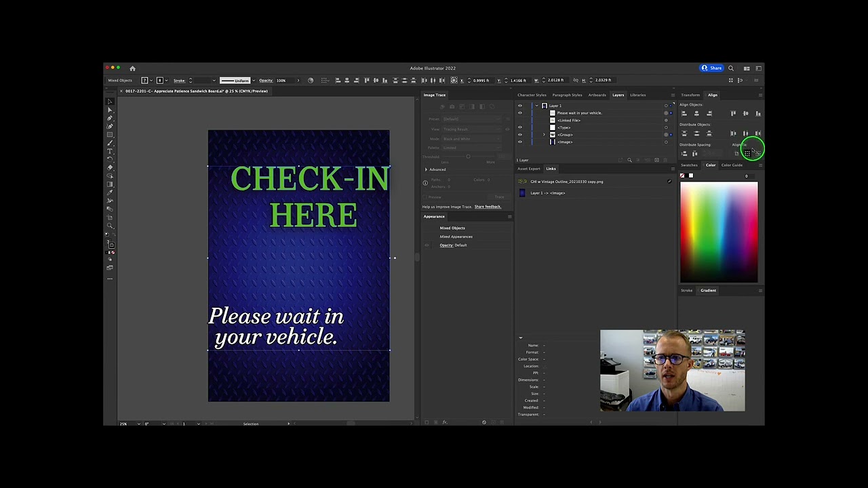Select the Direct Selection tool
The width and height of the screenshot is (868, 488).
coord(110,110)
